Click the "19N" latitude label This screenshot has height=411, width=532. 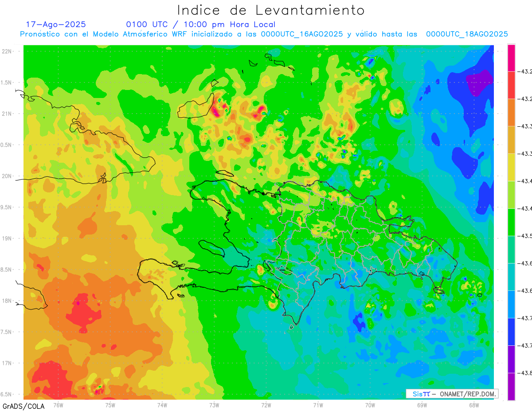8,239
